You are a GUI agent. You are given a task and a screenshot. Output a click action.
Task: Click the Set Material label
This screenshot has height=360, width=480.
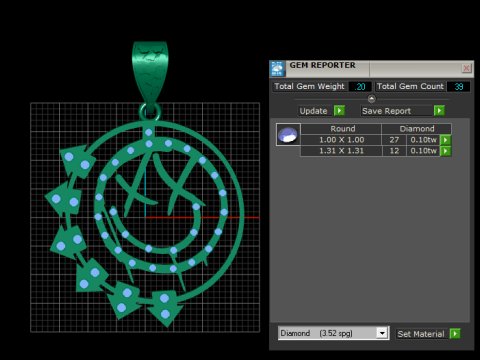pyautogui.click(x=421, y=334)
